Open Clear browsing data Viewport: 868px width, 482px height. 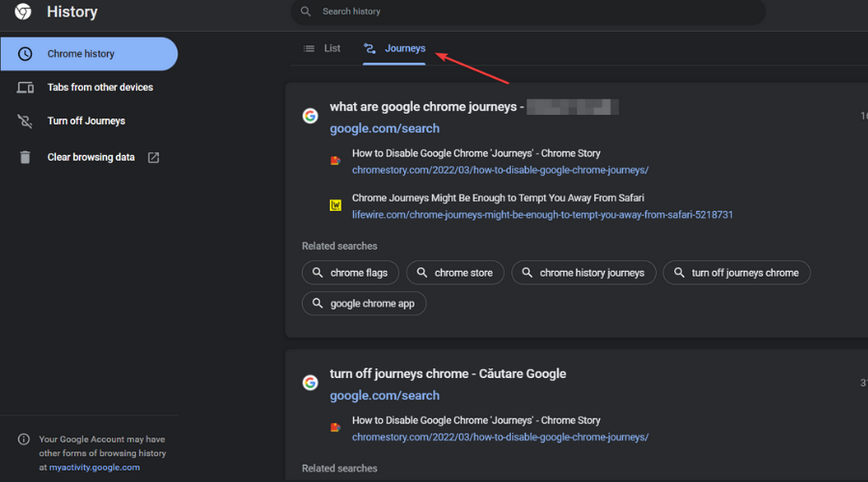pos(91,157)
